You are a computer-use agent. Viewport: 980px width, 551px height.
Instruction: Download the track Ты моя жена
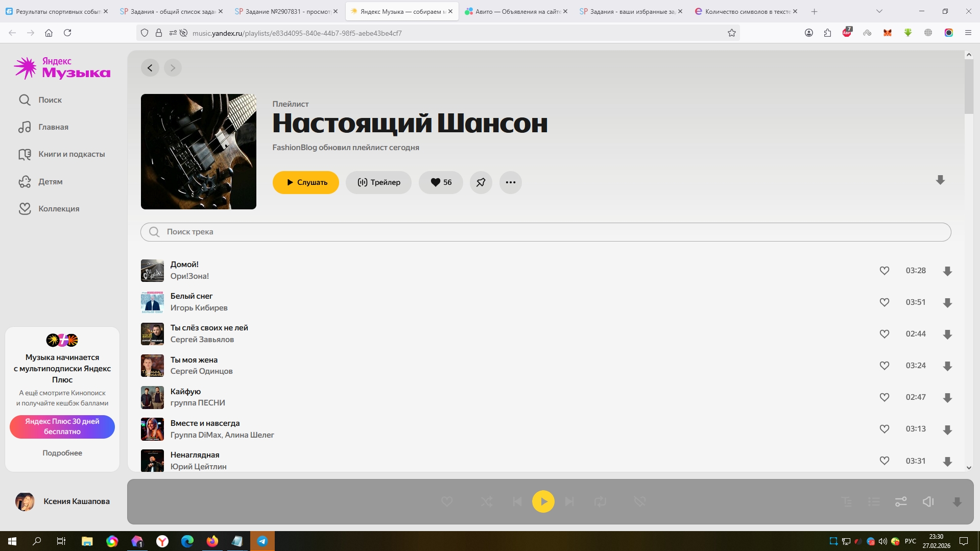947,366
